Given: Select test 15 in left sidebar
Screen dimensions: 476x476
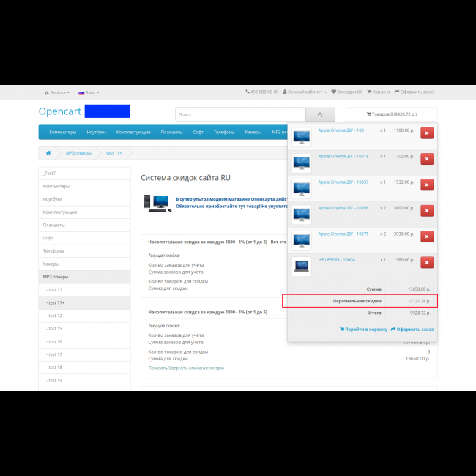Looking at the screenshot, I should (x=55, y=329).
